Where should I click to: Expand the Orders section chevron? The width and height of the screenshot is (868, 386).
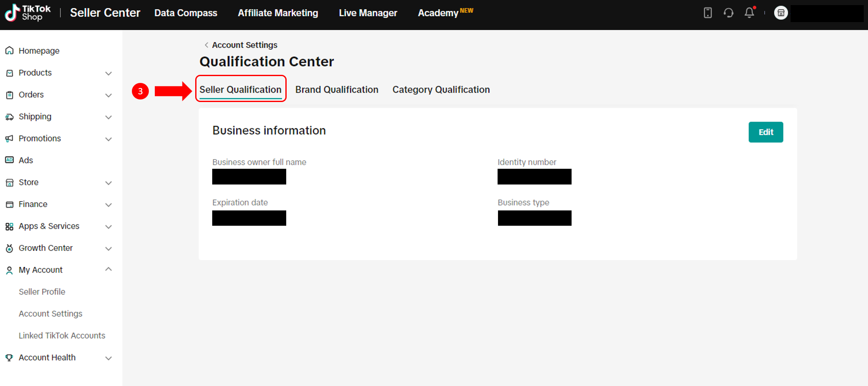108,95
